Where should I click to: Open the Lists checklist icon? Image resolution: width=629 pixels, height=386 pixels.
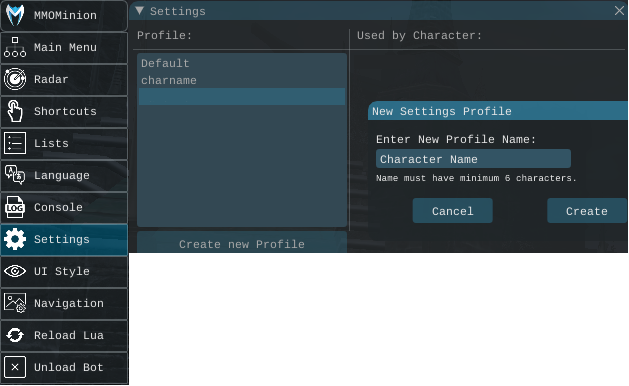pyautogui.click(x=15, y=143)
